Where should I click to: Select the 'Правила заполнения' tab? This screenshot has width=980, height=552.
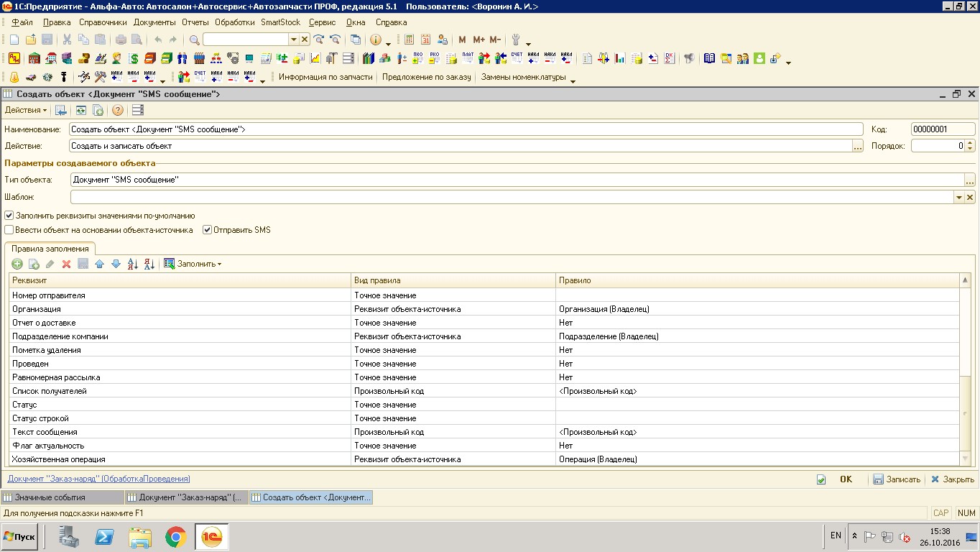(50, 249)
